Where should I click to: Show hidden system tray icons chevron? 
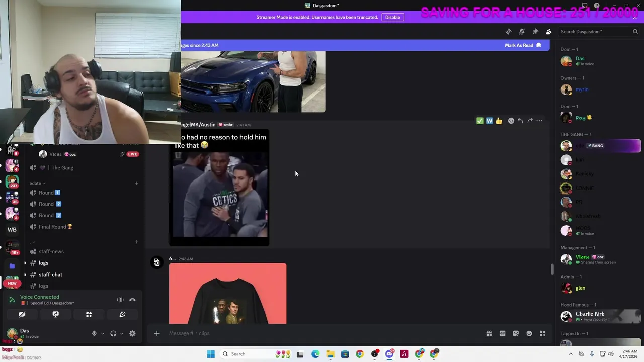570,354
